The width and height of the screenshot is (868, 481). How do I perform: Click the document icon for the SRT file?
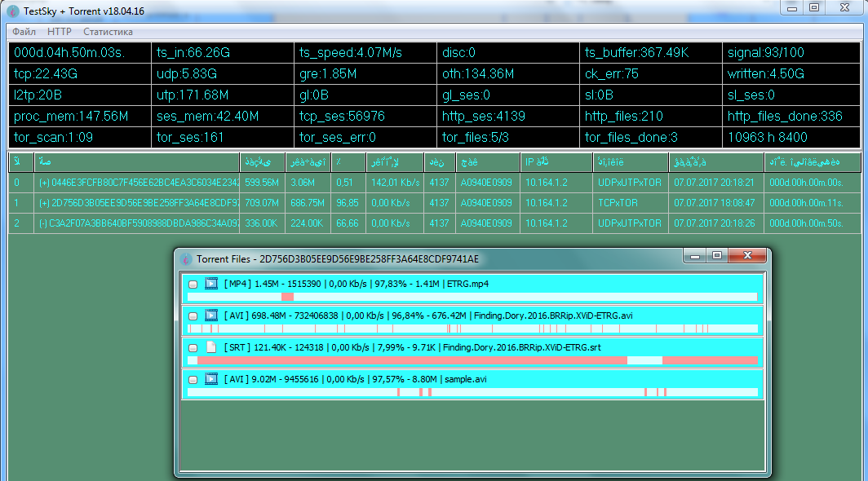(211, 347)
